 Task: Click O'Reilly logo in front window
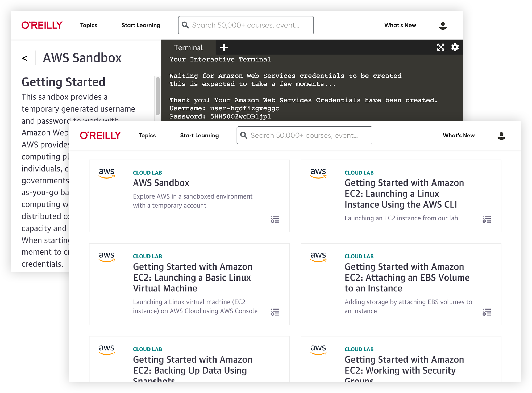pyautogui.click(x=100, y=135)
